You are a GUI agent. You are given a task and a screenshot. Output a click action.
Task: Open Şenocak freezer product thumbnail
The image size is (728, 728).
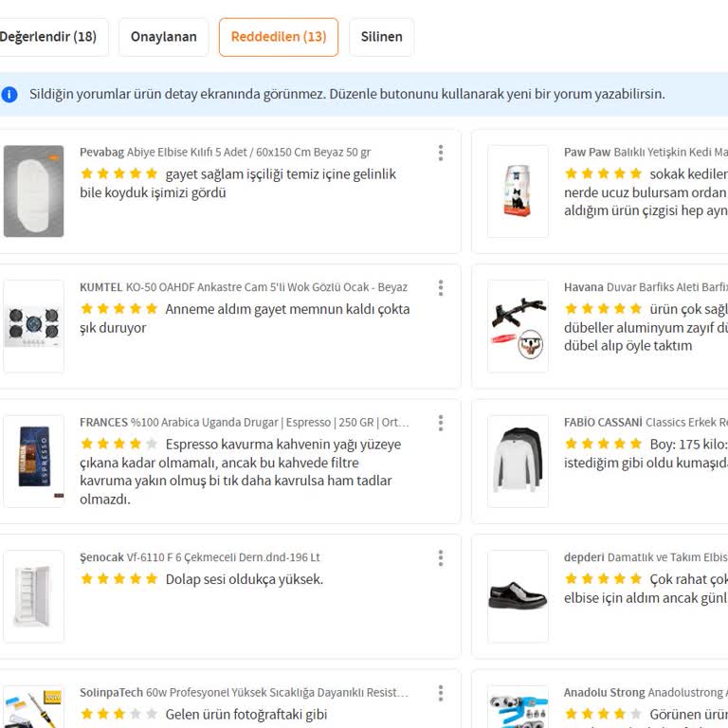click(34, 596)
